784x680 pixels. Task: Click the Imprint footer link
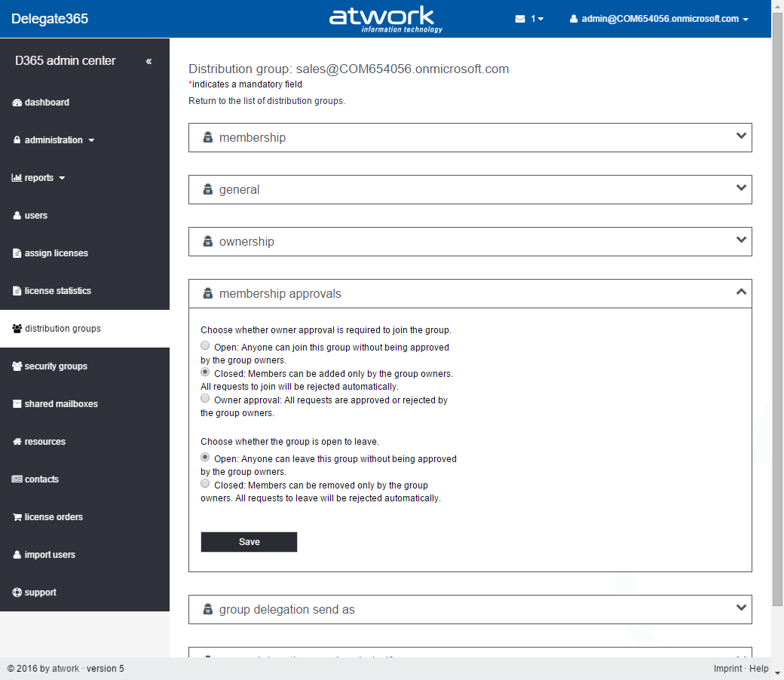(727, 669)
